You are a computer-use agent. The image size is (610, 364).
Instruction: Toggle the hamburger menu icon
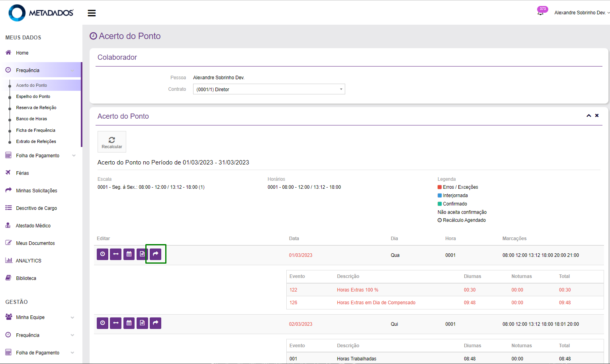coord(92,13)
